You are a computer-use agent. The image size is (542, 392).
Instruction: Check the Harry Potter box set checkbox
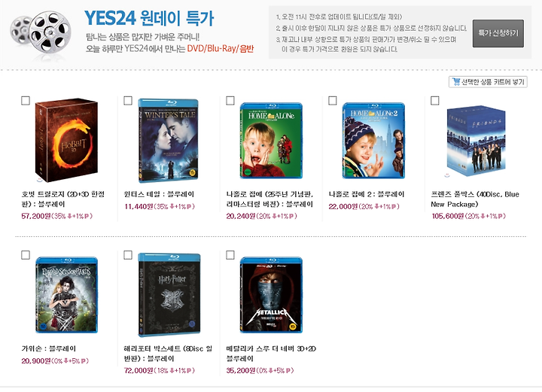pos(128,255)
